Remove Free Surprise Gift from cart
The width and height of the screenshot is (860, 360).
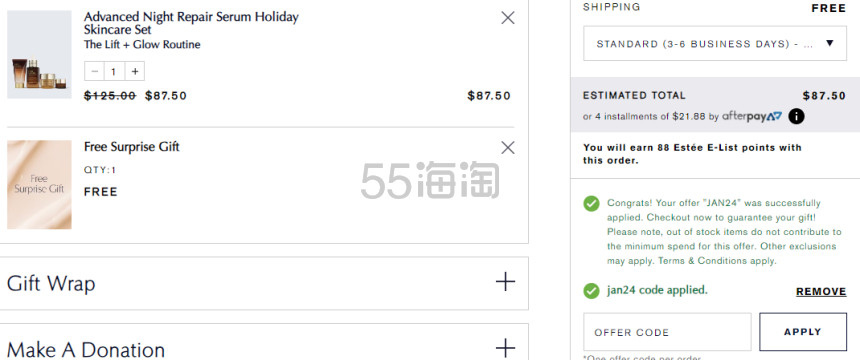[x=508, y=148]
